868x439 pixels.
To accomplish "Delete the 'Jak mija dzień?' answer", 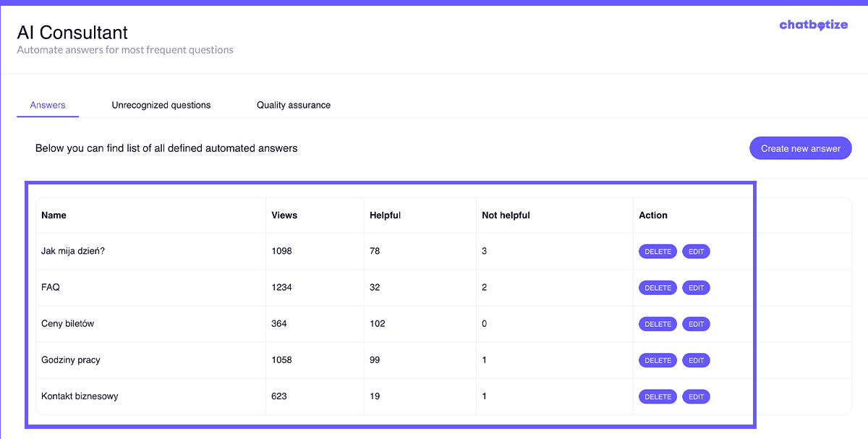I will tap(658, 252).
